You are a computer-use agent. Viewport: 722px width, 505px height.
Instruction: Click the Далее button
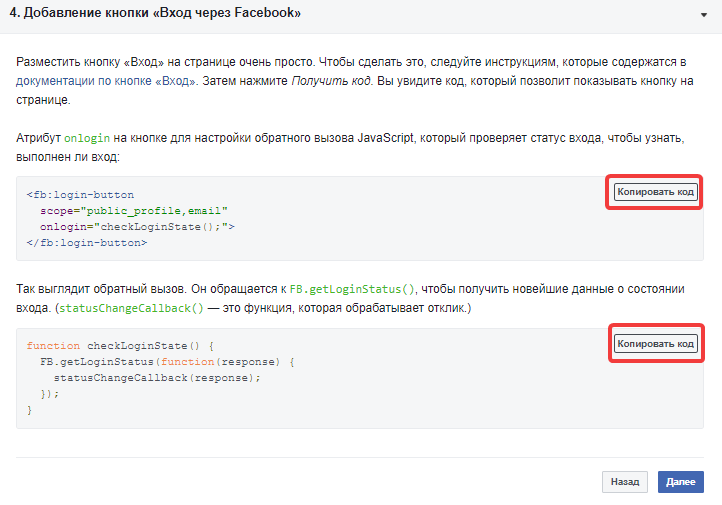point(681,482)
